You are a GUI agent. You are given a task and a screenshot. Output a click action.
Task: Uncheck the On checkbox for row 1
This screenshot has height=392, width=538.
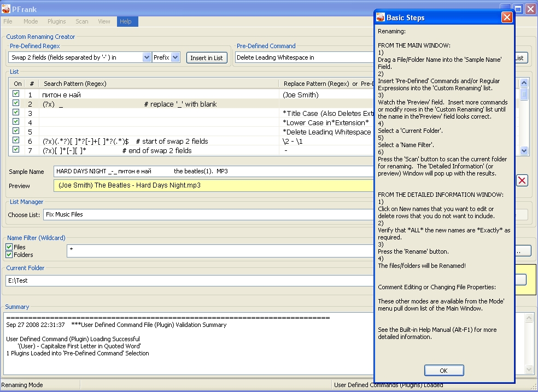tap(16, 94)
